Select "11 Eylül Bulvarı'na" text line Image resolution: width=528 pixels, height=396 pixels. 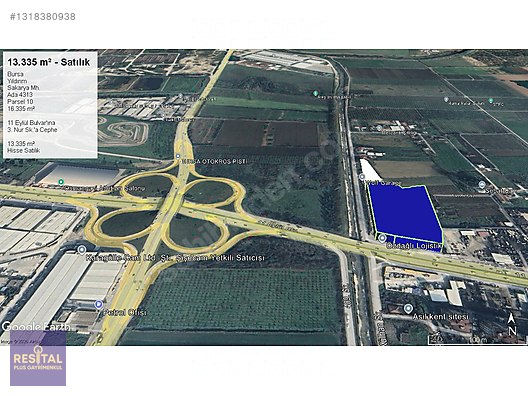point(31,123)
